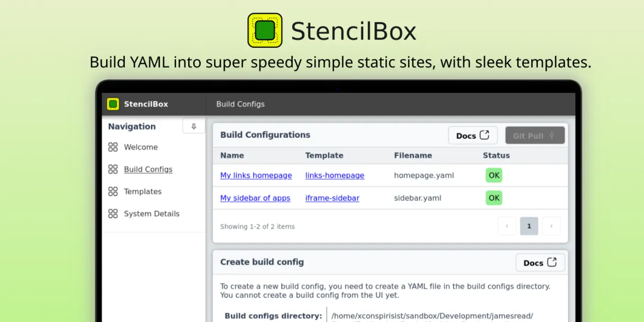Click the disabled Git Pull button
644x322 pixels.
pos(535,135)
